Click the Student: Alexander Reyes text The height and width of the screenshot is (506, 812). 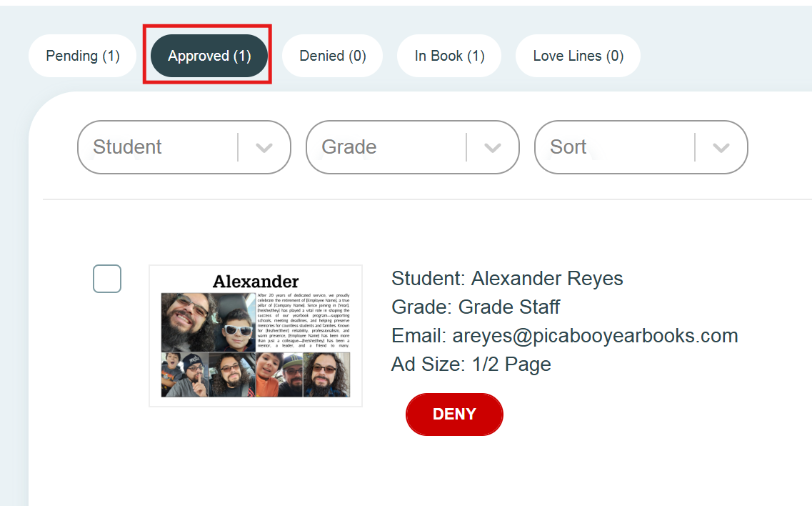pyautogui.click(x=507, y=279)
